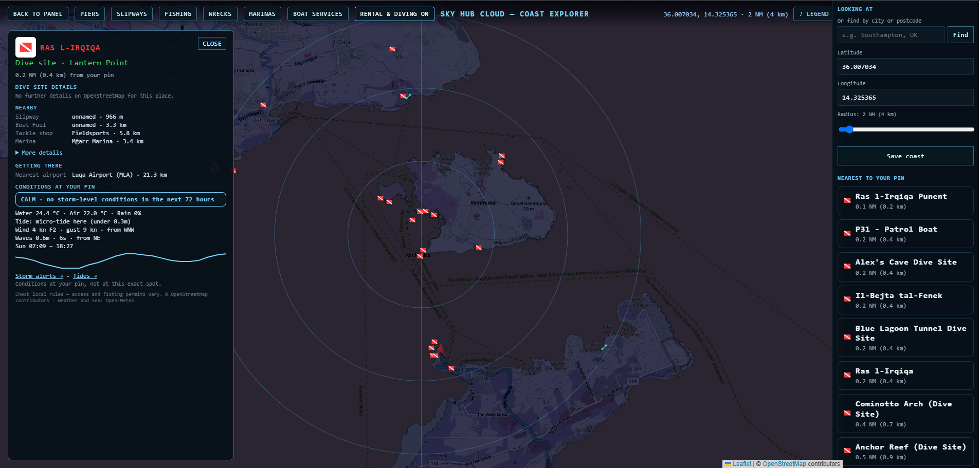
Task: Open the Cominotto Arch (Dive Site) entry
Action: 905,414
